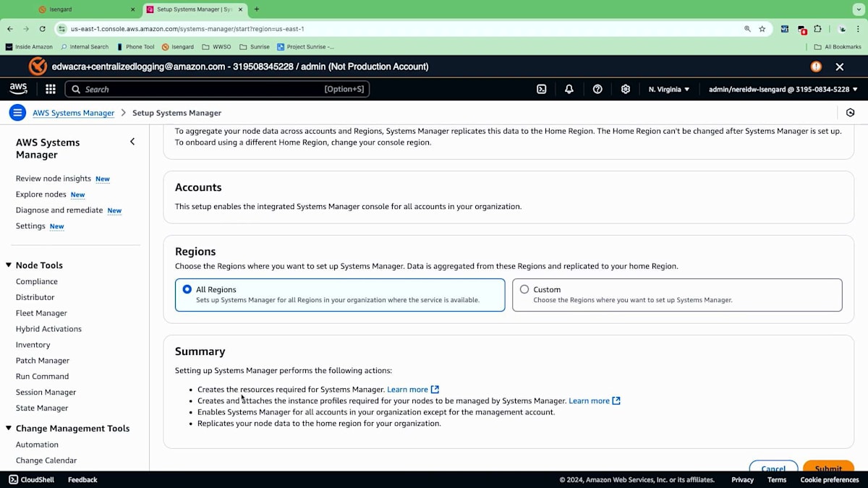The width and height of the screenshot is (868, 488).
Task: Click the zoom magnifier in address bar
Action: click(x=747, y=29)
